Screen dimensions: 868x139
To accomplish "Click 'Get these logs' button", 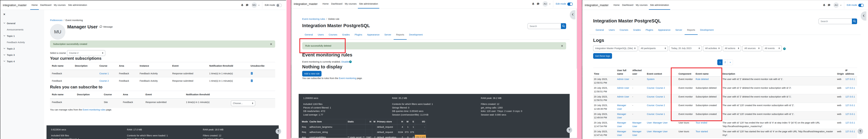I will click(603, 56).
